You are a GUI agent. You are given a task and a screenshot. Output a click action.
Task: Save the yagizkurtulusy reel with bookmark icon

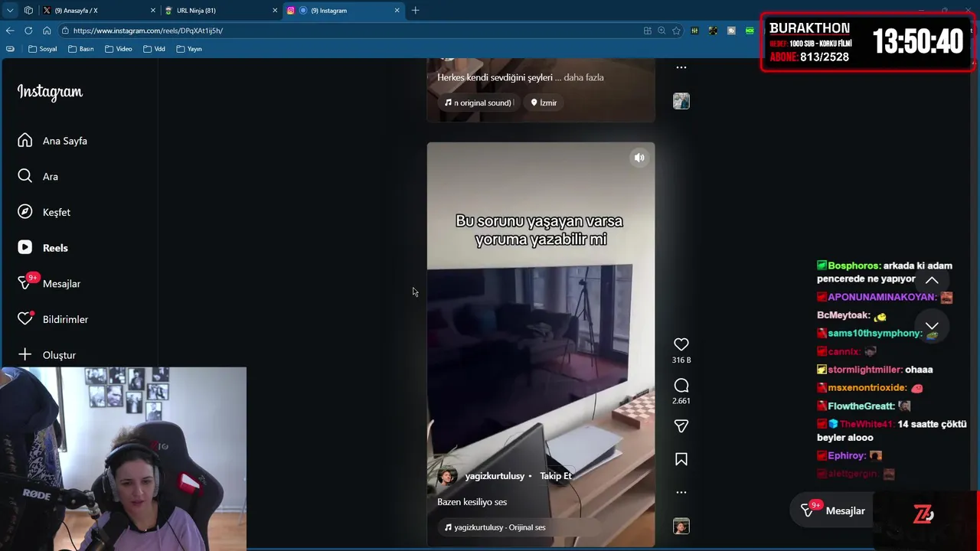coord(681,459)
